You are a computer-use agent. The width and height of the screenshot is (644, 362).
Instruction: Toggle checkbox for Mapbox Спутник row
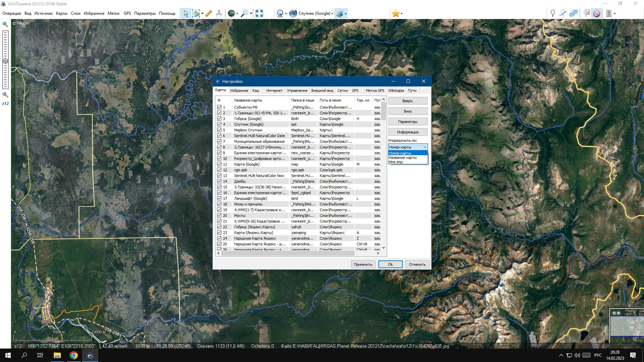point(219,130)
